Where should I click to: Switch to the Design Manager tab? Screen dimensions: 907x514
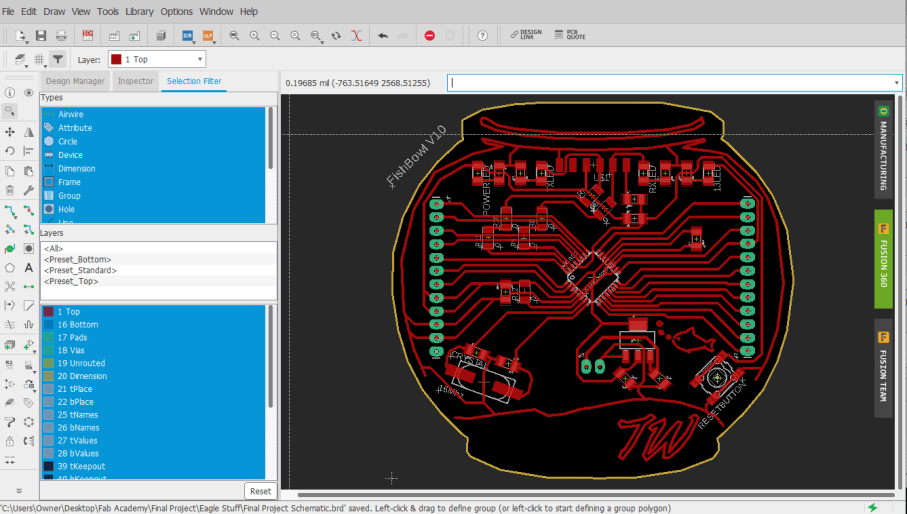point(75,81)
